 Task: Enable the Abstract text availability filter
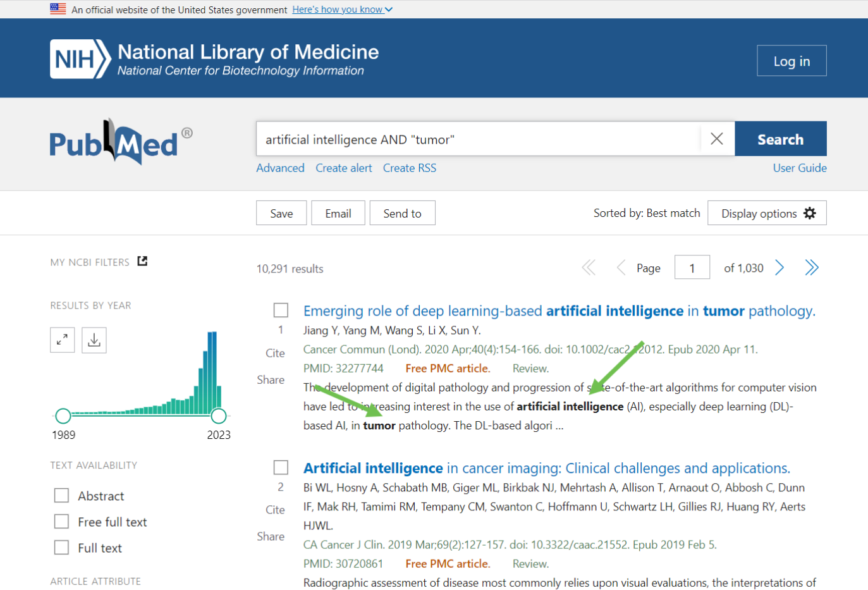pos(61,496)
